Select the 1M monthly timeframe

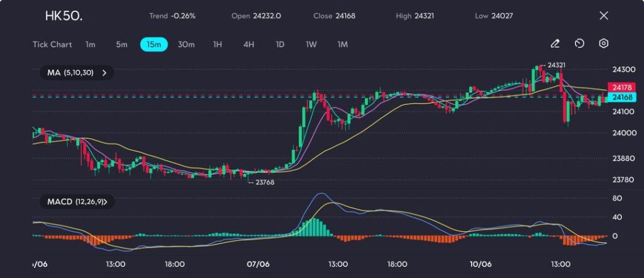343,45
